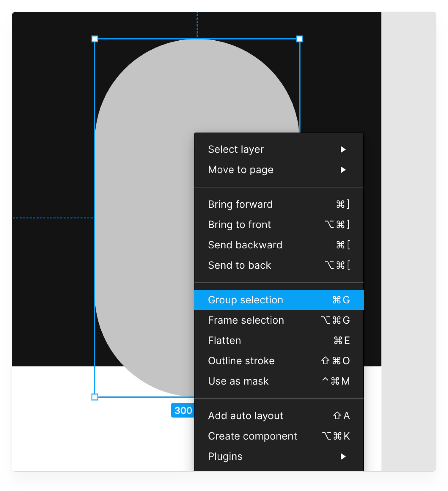Click Flatten in the context menu

coord(279,340)
